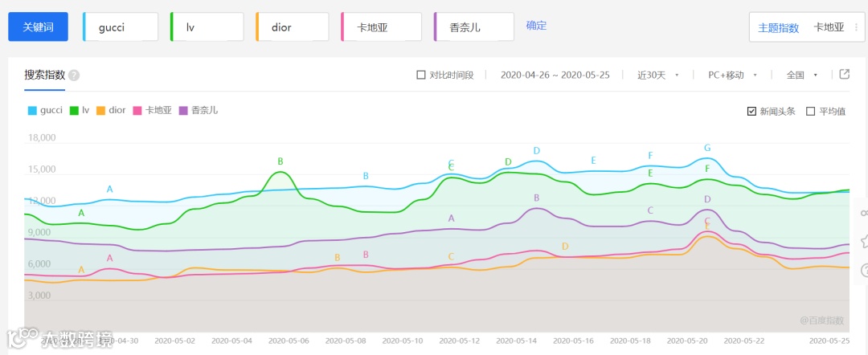Toggle 卡地亚 series in the legend
Screen dimensions: 868x355
point(152,110)
